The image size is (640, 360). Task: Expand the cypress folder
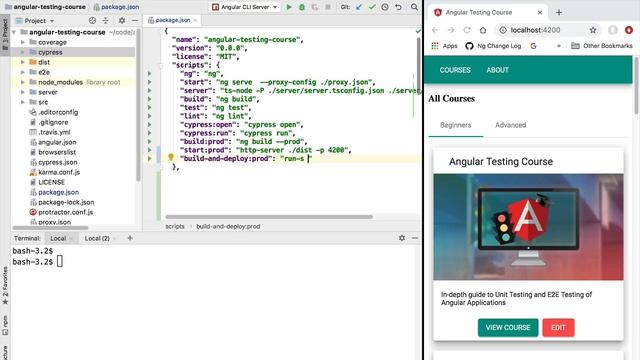pyautogui.click(x=23, y=52)
